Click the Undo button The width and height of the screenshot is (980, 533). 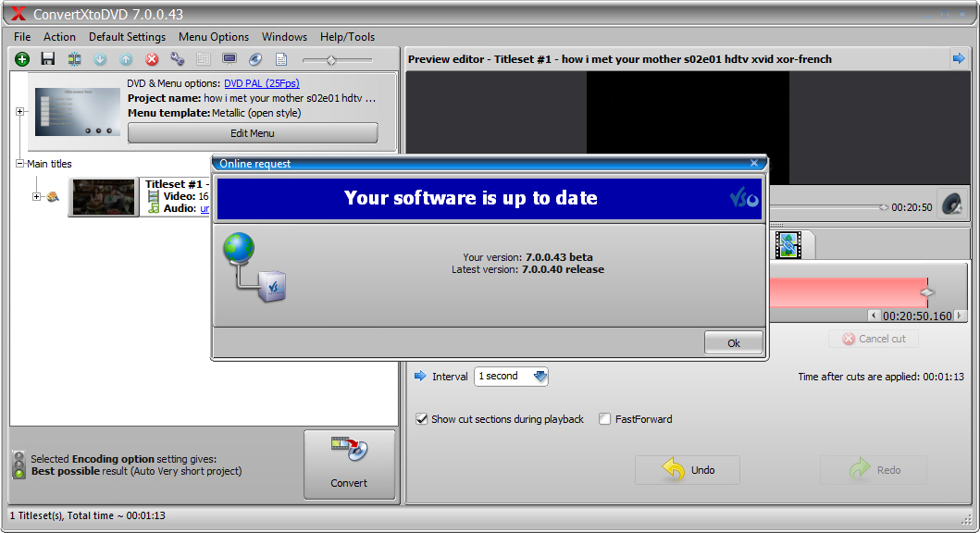coord(688,470)
